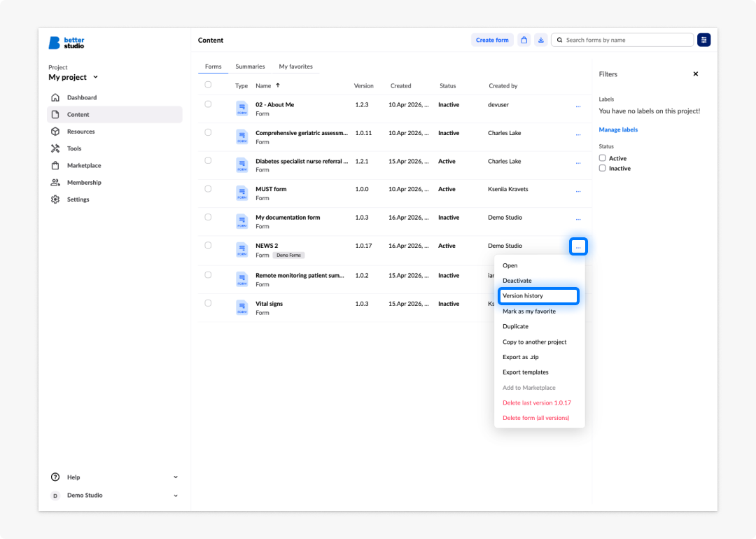Select the MUST form row checkbox
The width and height of the screenshot is (756, 539).
(208, 189)
